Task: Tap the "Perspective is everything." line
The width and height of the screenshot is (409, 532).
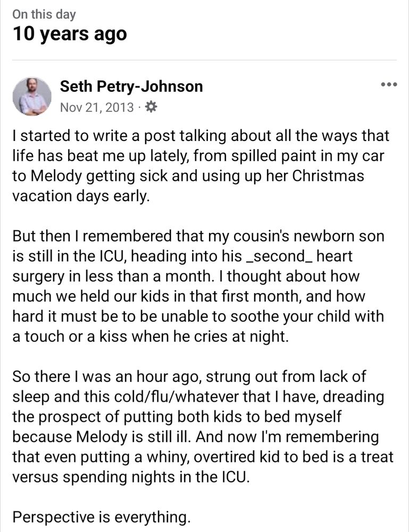Action: 101,517
